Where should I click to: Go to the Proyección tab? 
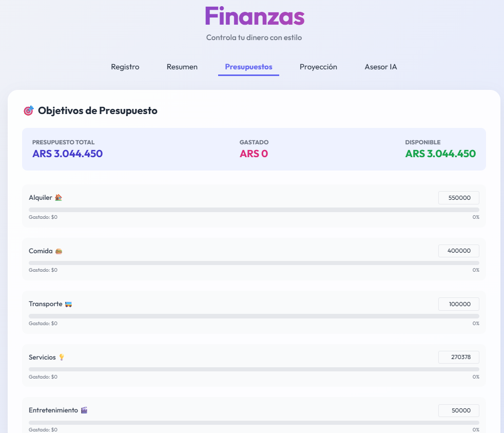pyautogui.click(x=318, y=67)
